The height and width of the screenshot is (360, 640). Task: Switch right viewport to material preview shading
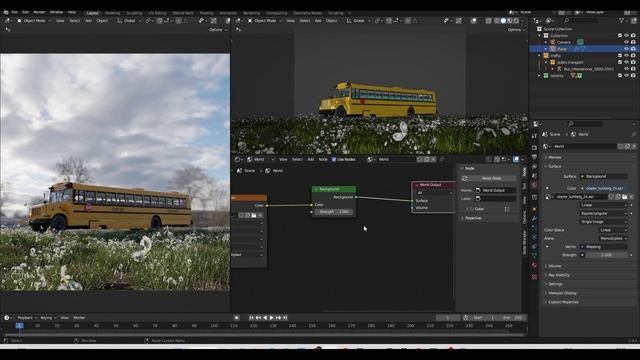pos(510,20)
